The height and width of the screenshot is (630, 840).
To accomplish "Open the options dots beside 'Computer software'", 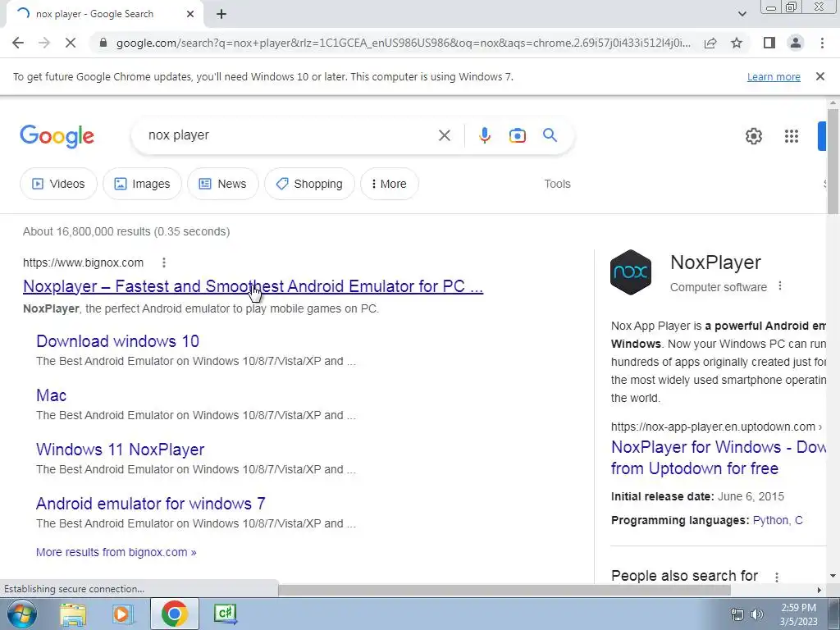I will tap(780, 286).
